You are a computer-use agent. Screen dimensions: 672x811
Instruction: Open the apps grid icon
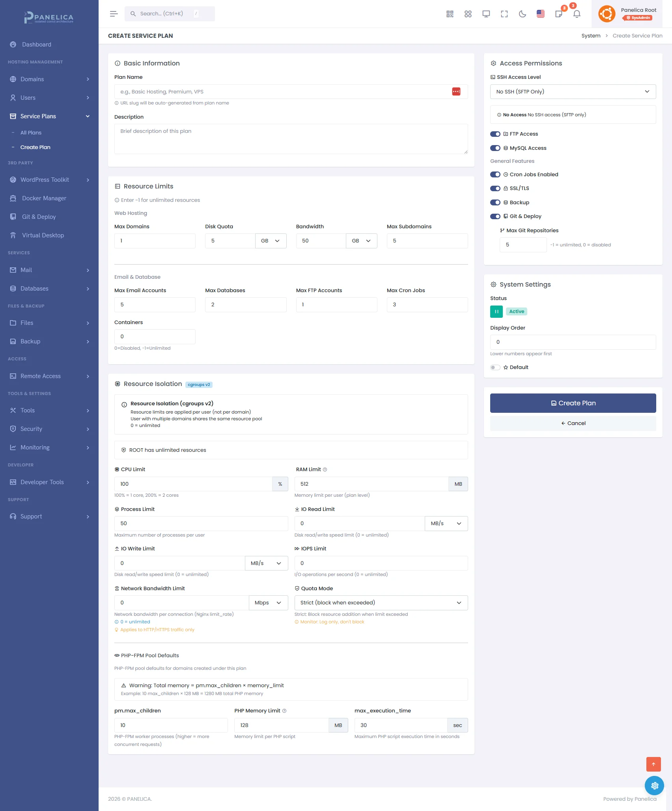tap(468, 14)
